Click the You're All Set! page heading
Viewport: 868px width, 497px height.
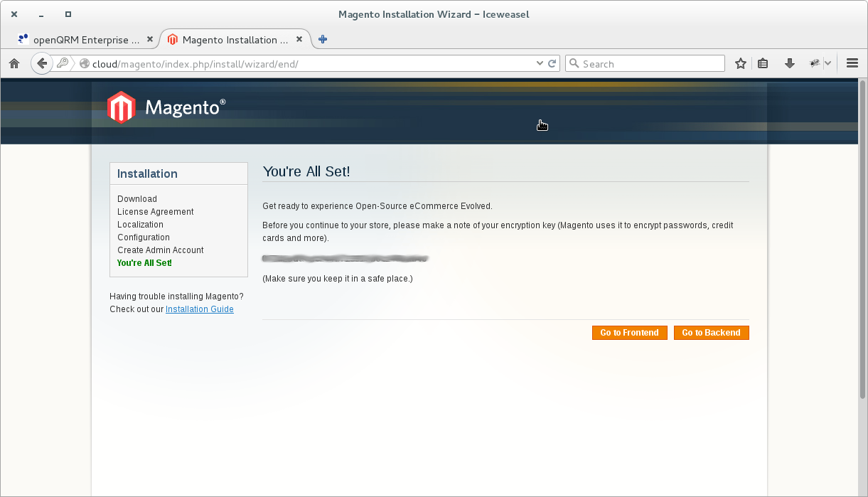pos(306,171)
